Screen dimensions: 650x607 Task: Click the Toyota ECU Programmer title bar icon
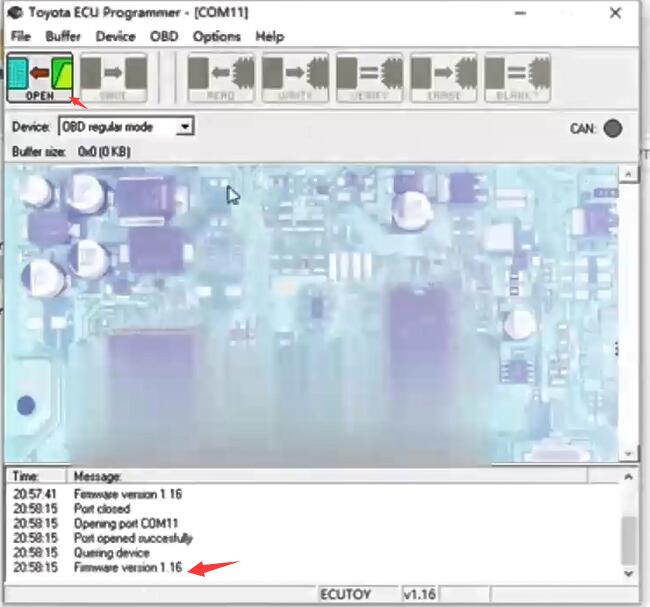15,12
